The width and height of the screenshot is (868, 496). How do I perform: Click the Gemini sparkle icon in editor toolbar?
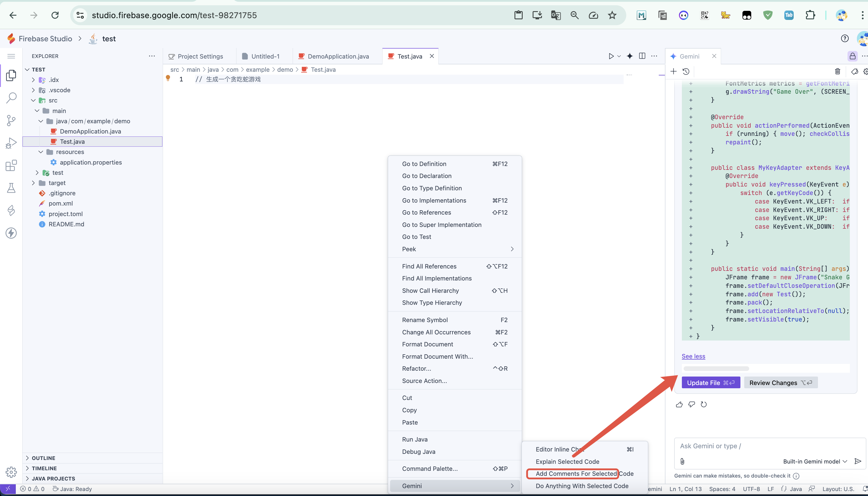[630, 56]
